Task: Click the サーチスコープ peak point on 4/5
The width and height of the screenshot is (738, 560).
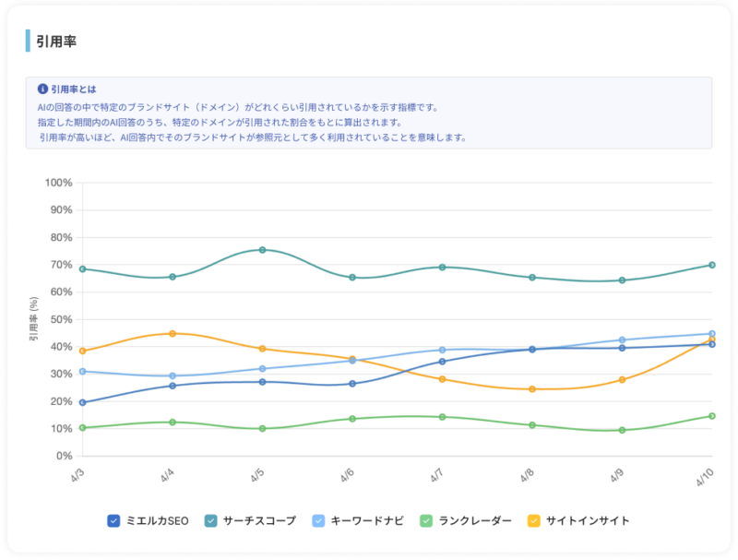Action: pyautogui.click(x=263, y=250)
